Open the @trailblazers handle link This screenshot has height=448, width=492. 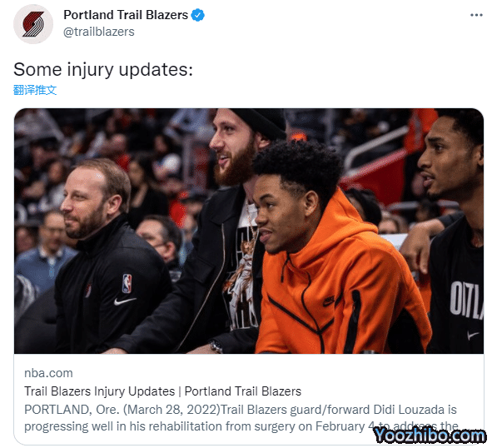coord(99,32)
